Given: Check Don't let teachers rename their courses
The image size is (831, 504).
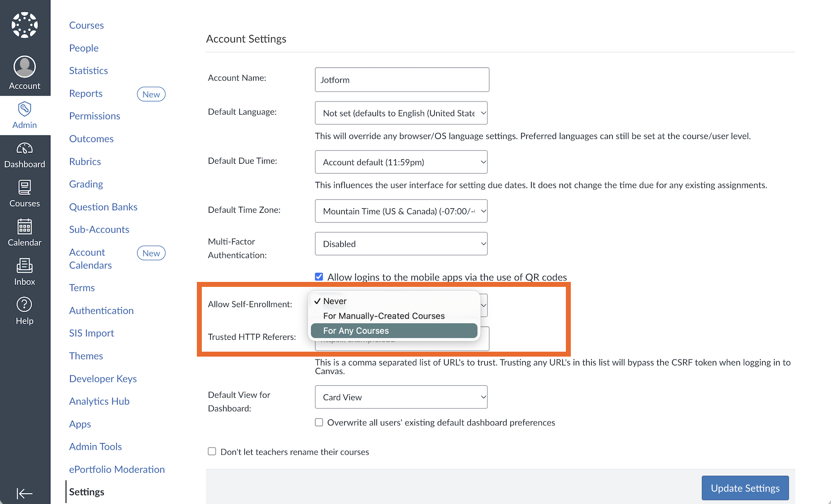Looking at the screenshot, I should coord(212,451).
